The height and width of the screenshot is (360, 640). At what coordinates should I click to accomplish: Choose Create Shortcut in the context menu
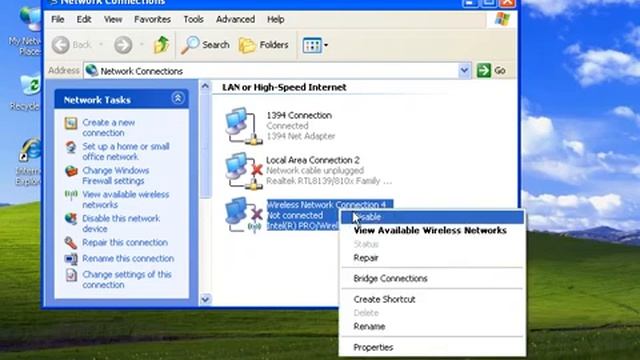coord(432,299)
